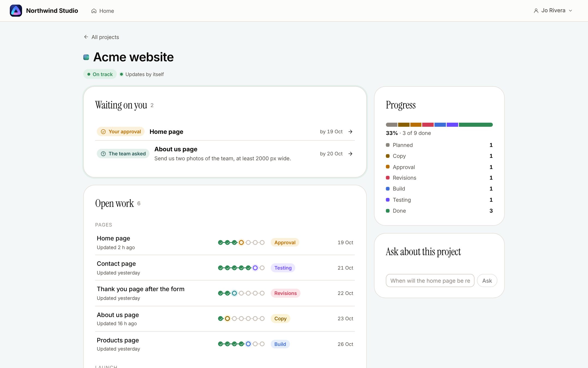Click Home page current stage circle

(241, 242)
